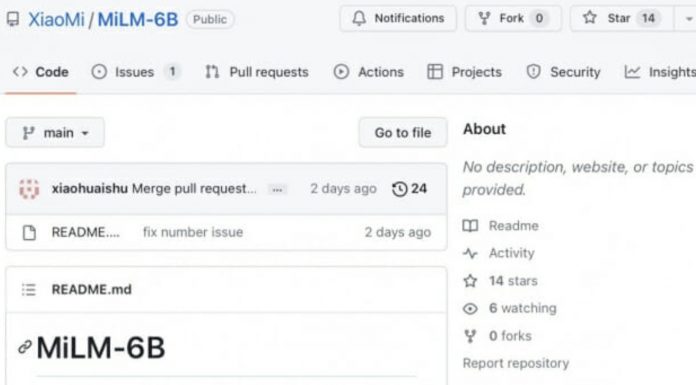
Task: Click the fork count badge showing 0
Action: pos(539,18)
